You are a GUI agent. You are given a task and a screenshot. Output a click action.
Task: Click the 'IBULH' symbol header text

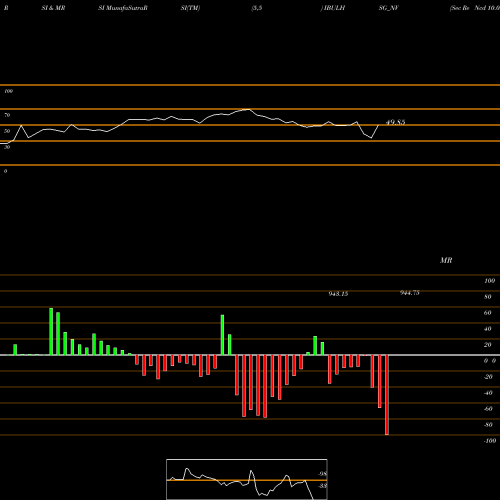pos(334,8)
